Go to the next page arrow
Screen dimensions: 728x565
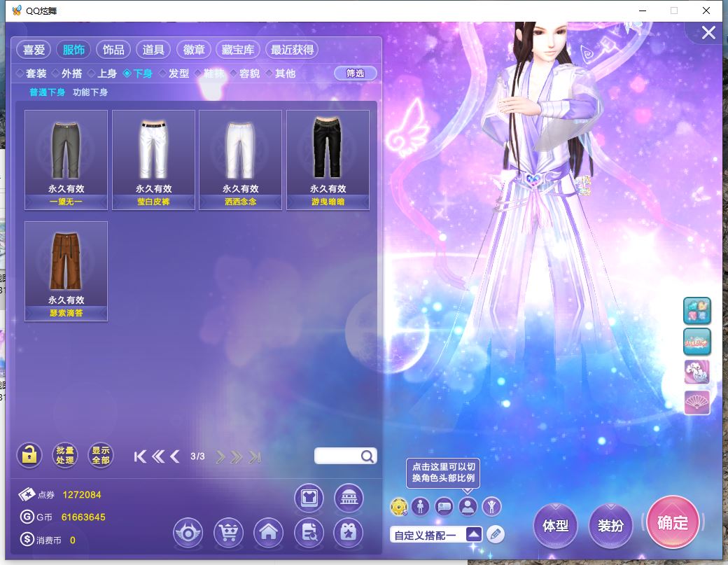220,457
